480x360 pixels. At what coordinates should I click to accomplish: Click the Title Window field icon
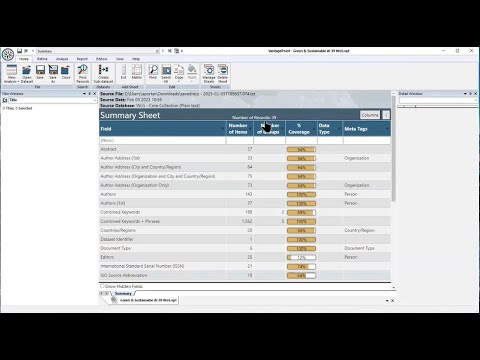click(5, 100)
